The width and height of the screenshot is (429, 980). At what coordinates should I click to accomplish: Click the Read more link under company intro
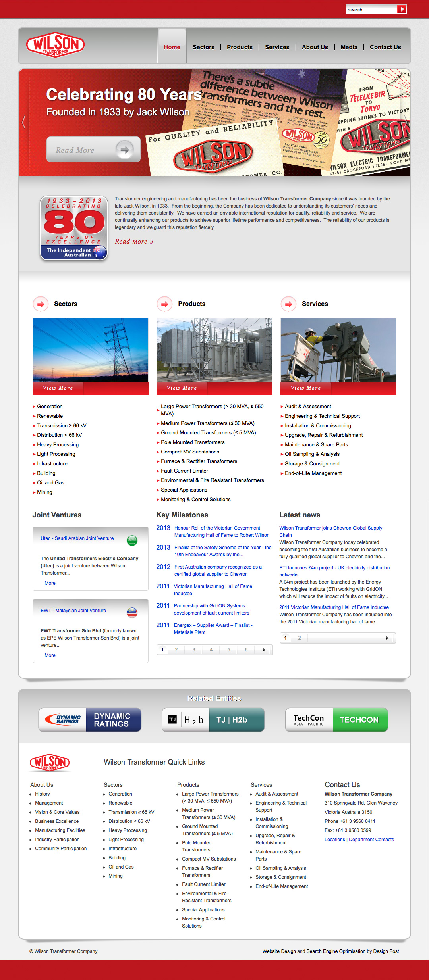coord(134,241)
